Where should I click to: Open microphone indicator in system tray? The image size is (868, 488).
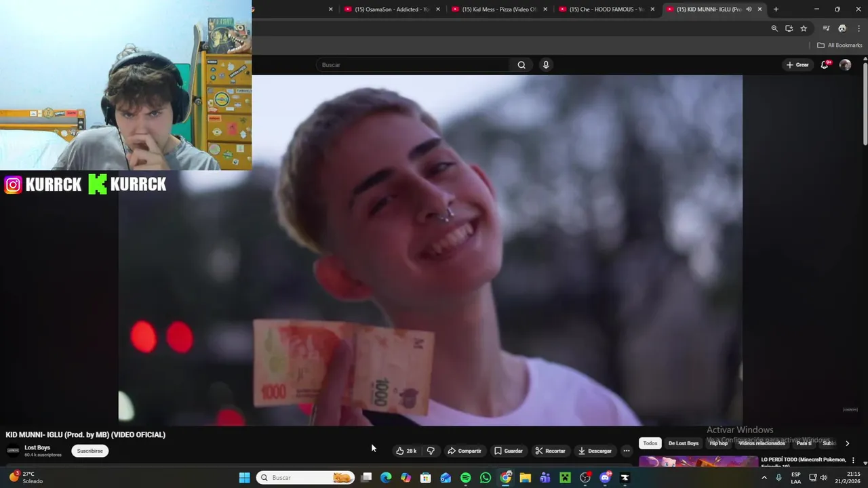point(778,478)
